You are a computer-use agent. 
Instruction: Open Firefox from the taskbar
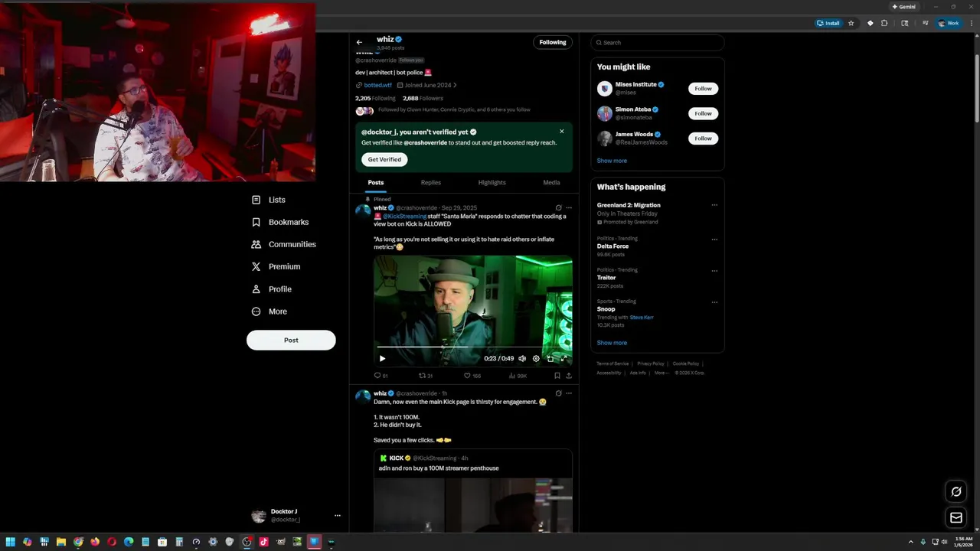pyautogui.click(x=95, y=542)
